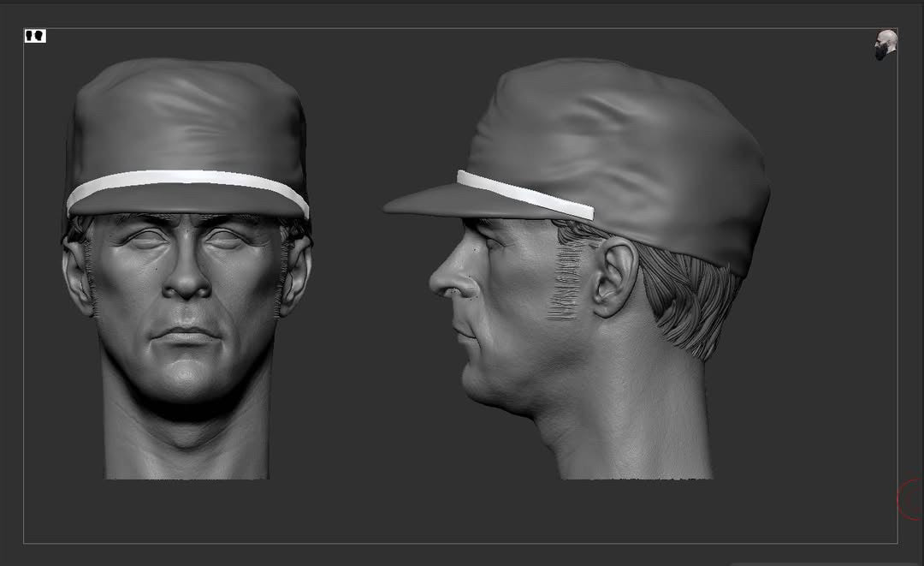The height and width of the screenshot is (566, 924).
Task: Click the front-view head's closed eye on the left
Action: click(x=145, y=241)
